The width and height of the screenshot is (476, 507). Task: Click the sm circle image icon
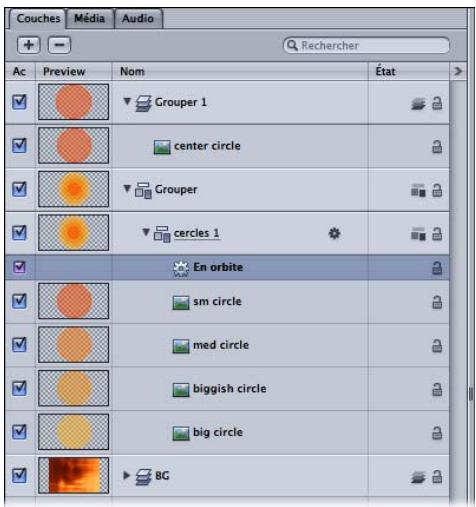(x=181, y=303)
